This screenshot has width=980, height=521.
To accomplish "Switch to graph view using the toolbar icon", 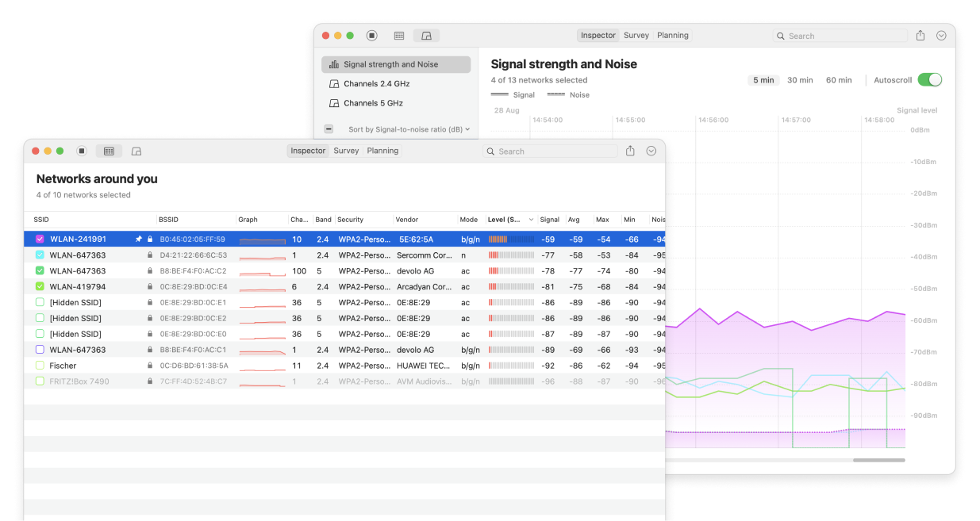I will click(x=136, y=151).
